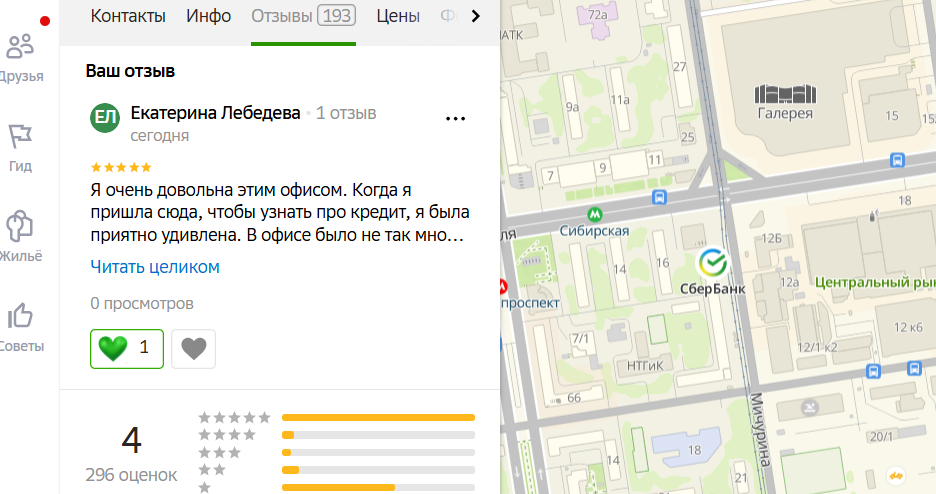Click the bus stop icon right of Галерея
Viewport: 936px width, 494px height.
click(x=897, y=160)
